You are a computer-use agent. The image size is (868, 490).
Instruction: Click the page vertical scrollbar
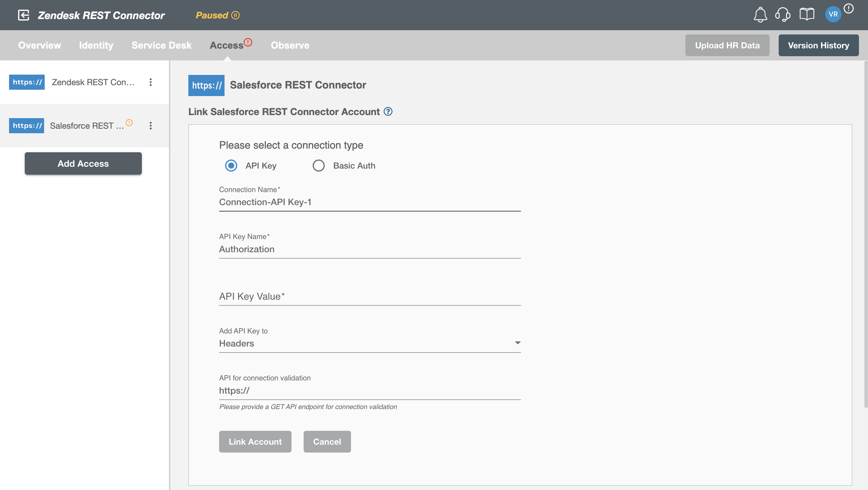866,234
